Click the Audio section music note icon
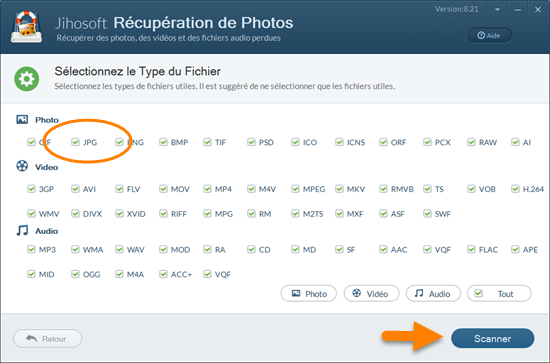Viewport: 550px width, 363px height. (22, 230)
